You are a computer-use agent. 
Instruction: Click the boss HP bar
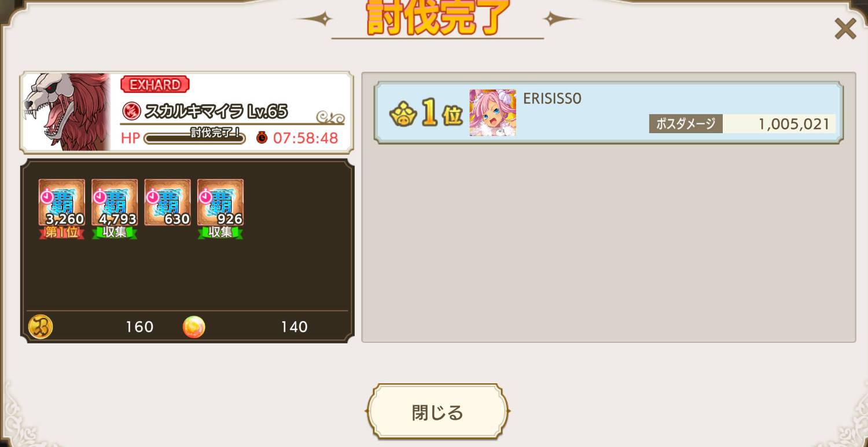194,138
